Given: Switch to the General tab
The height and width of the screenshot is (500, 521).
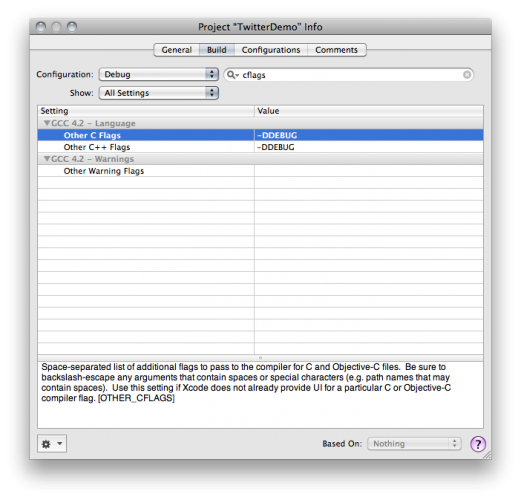Looking at the screenshot, I should pyautogui.click(x=177, y=50).
